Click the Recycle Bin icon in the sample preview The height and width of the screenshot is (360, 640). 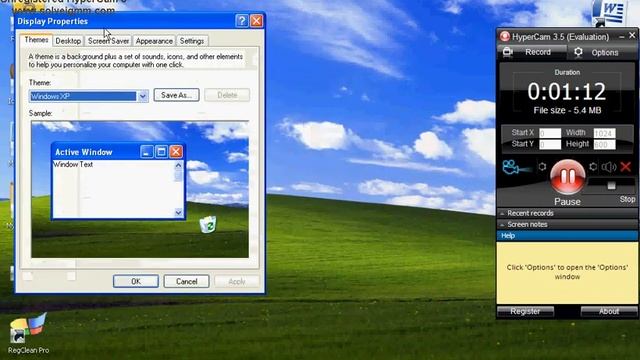[208, 224]
